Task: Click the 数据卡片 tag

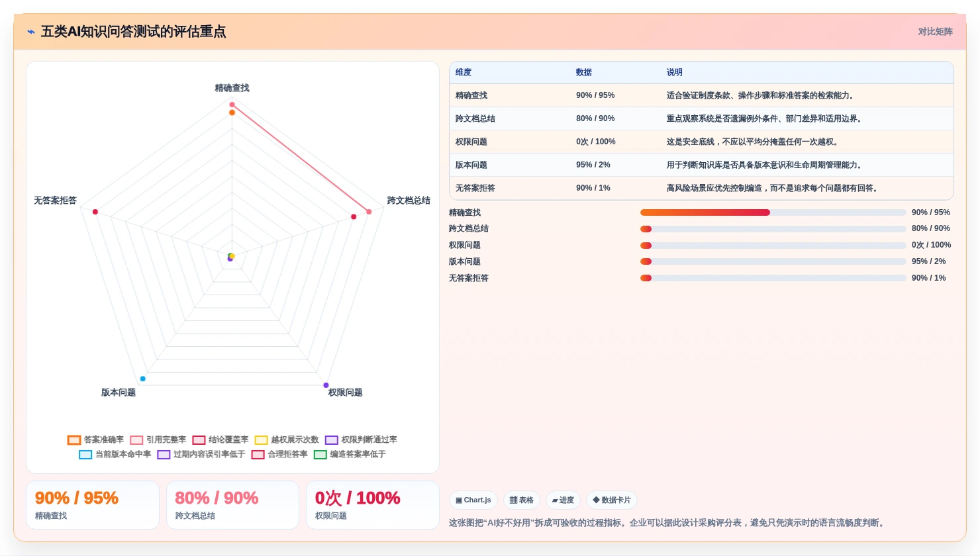Action: coord(612,500)
